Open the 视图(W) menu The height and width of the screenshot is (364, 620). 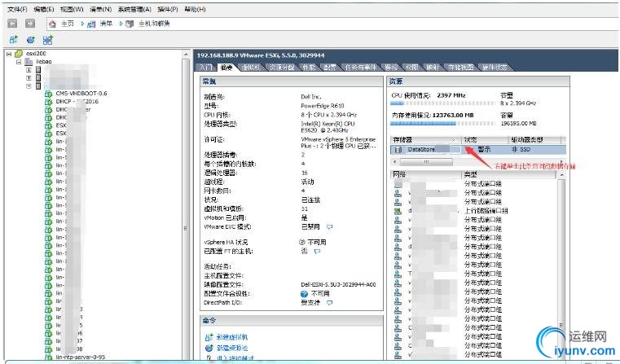coord(72,9)
